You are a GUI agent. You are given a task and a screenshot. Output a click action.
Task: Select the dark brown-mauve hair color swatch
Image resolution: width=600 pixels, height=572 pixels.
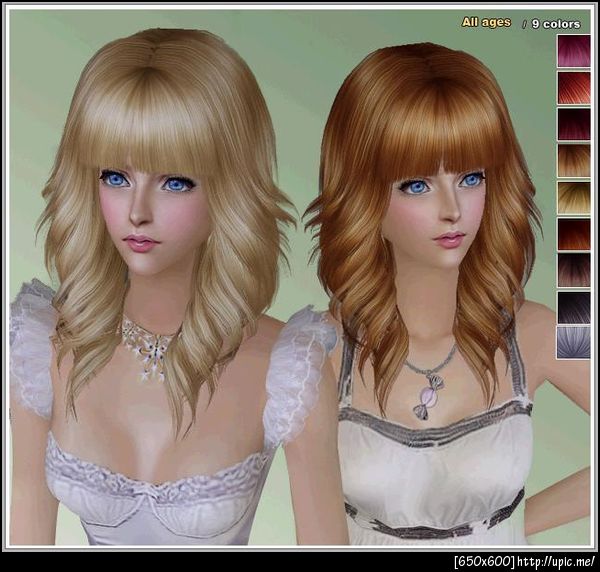[x=574, y=271]
